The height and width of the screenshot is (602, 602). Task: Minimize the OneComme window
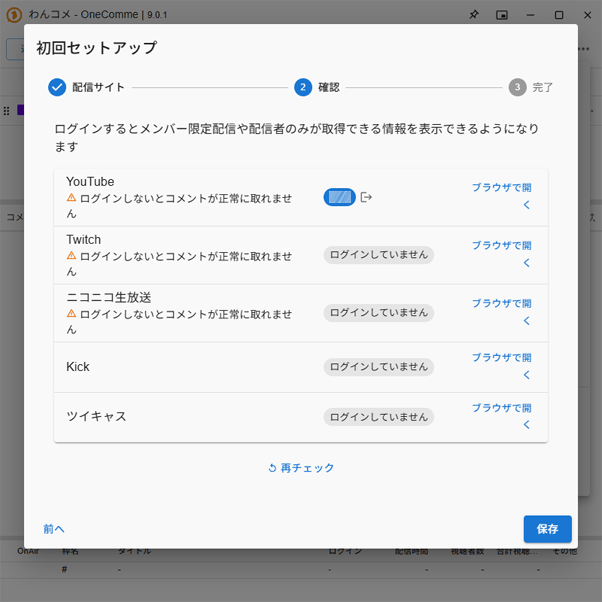pyautogui.click(x=531, y=15)
